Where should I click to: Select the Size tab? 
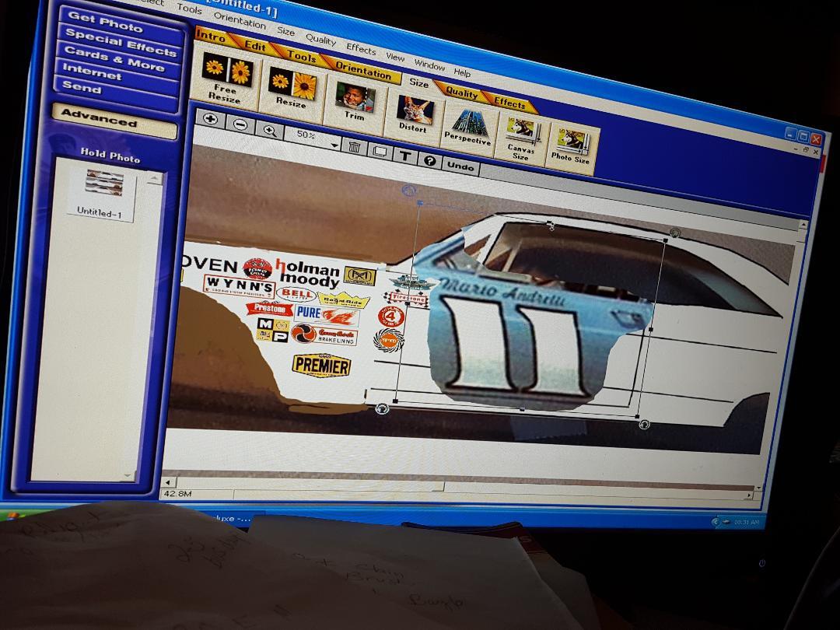418,82
